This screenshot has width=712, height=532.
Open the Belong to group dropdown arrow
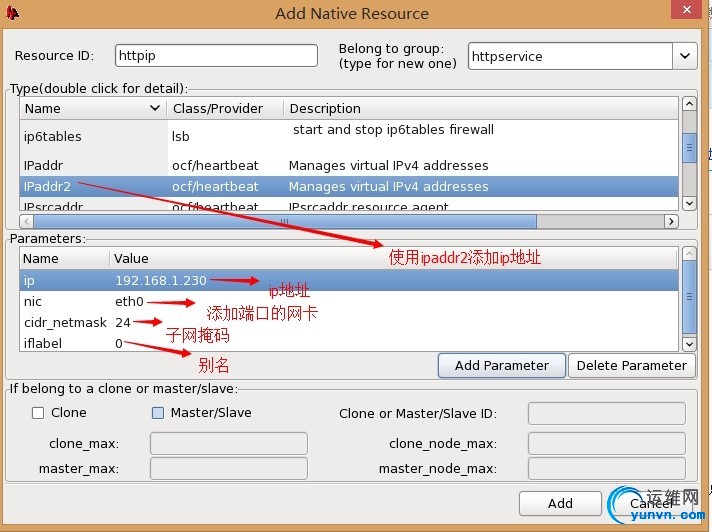[x=685, y=56]
